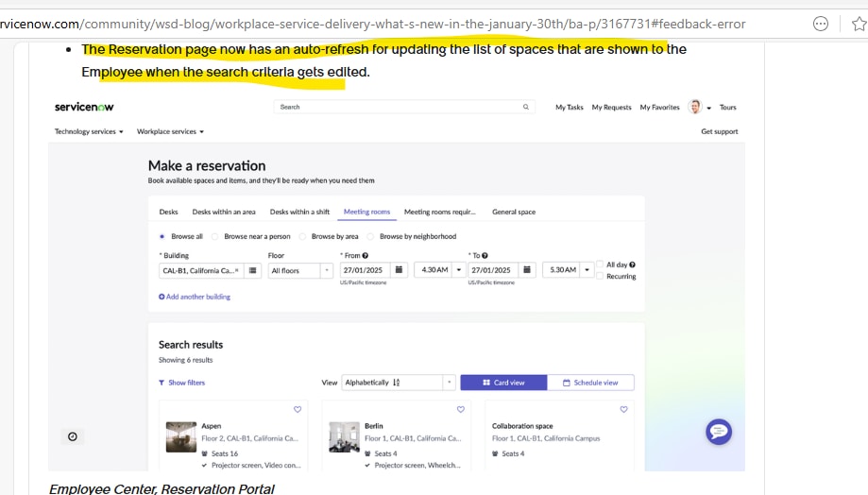Screen dimensions: 868x495
Task: Open My Favorites link
Action: [660, 108]
